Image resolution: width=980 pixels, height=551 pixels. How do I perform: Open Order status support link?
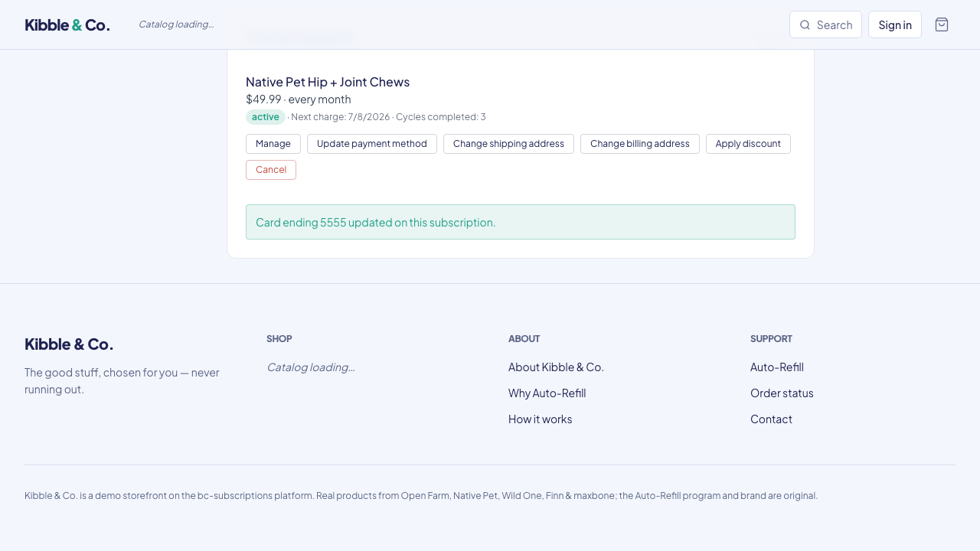pyautogui.click(x=782, y=393)
